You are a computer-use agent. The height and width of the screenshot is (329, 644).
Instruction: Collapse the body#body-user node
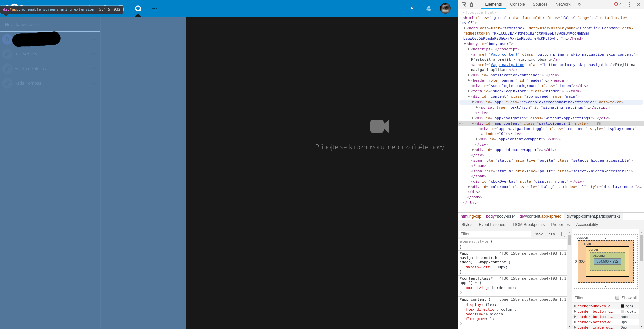tap(465, 44)
